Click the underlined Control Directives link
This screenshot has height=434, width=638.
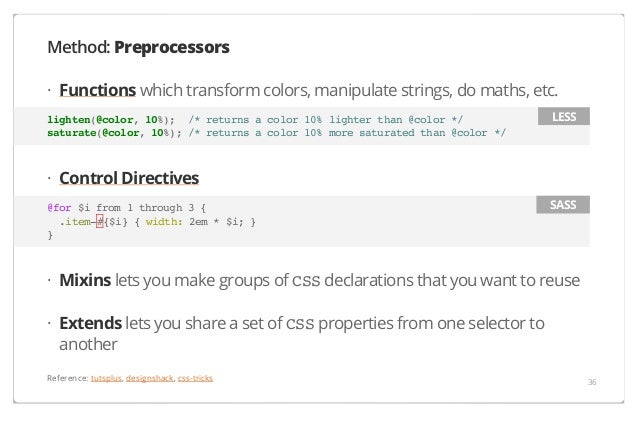point(129,178)
